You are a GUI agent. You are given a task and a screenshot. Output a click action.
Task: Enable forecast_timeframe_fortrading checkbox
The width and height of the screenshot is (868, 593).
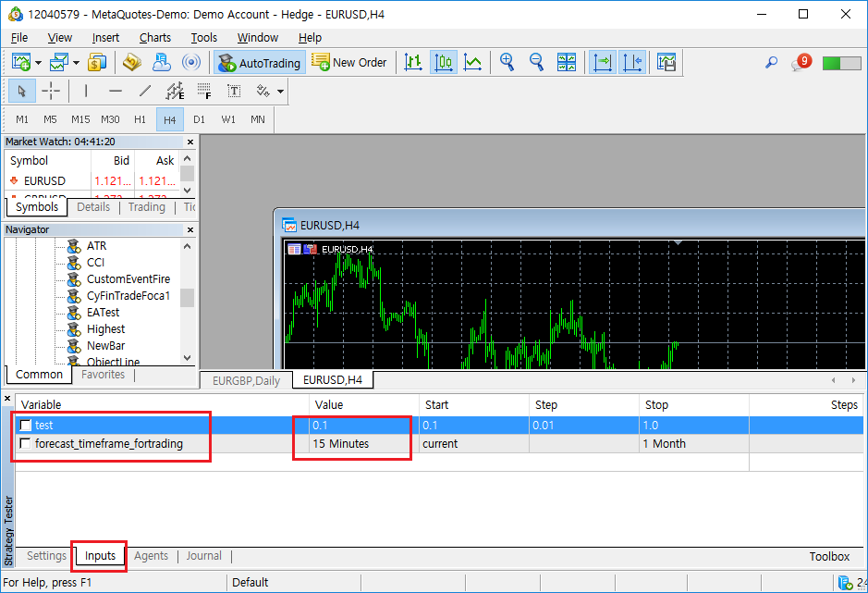point(25,443)
